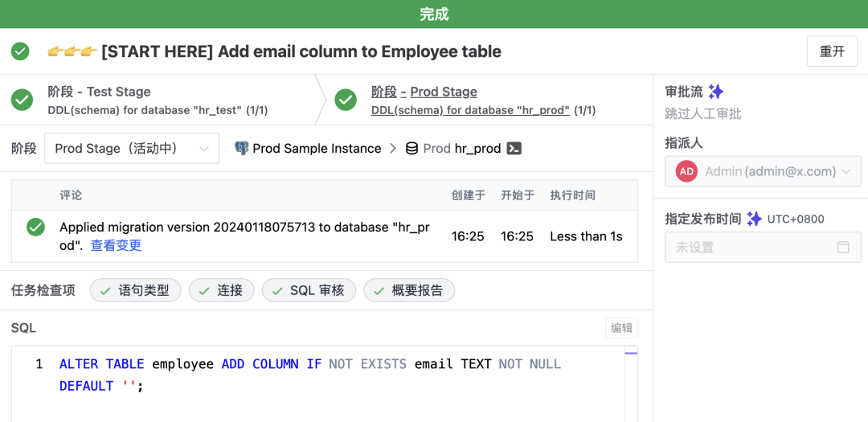Click the editor minimap marker at top right
Image resolution: width=868 pixels, height=422 pixels.
(631, 353)
